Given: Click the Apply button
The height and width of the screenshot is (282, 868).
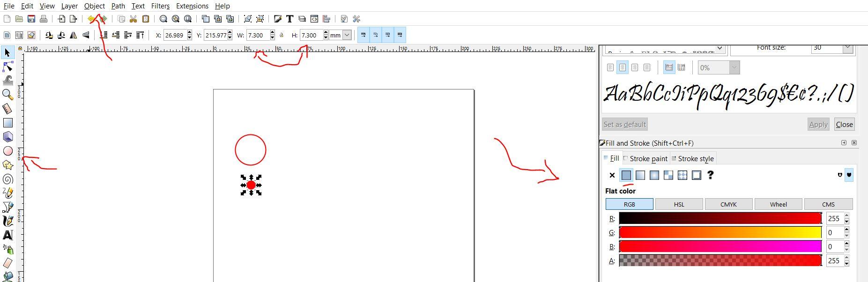Looking at the screenshot, I should pos(818,124).
